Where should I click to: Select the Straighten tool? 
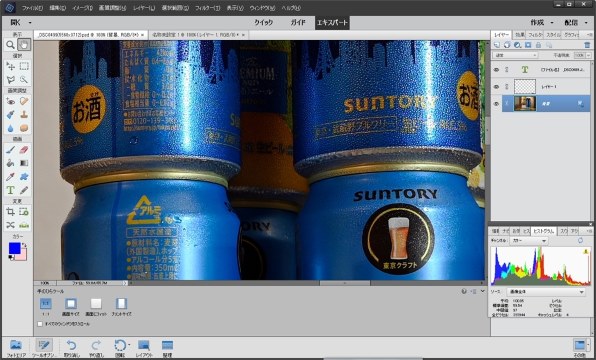tap(24, 225)
